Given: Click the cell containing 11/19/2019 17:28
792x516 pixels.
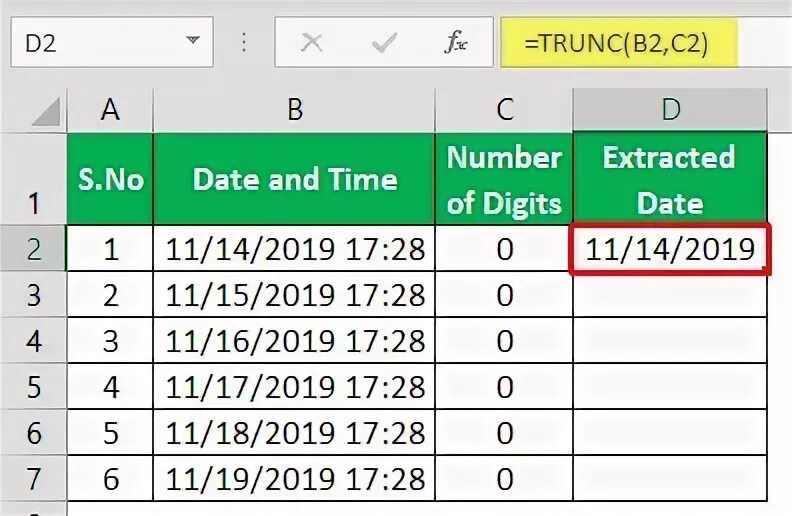Looking at the screenshot, I should (294, 479).
